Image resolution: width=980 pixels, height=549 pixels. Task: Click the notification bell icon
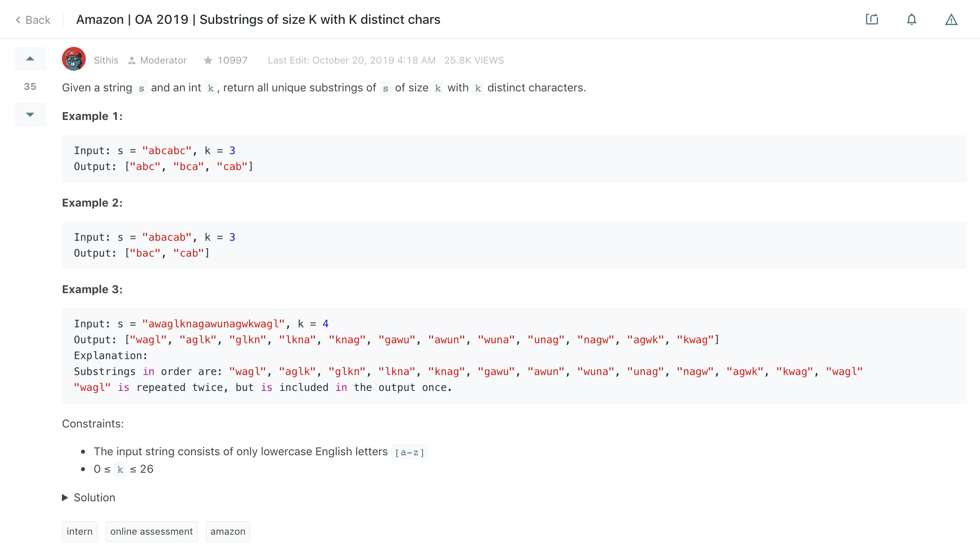[911, 19]
